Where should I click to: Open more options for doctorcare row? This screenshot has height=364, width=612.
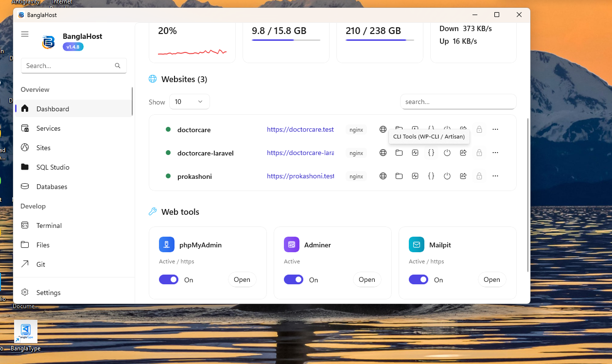pyautogui.click(x=495, y=129)
